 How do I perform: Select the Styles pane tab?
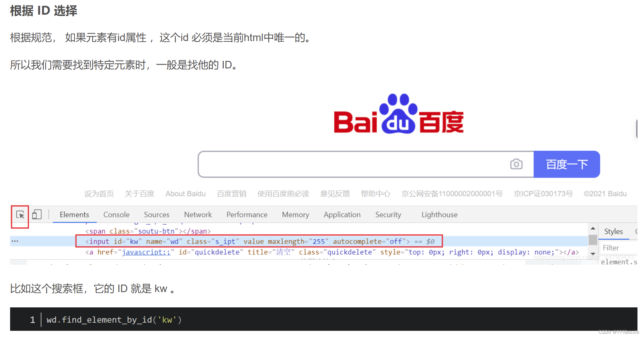(613, 232)
